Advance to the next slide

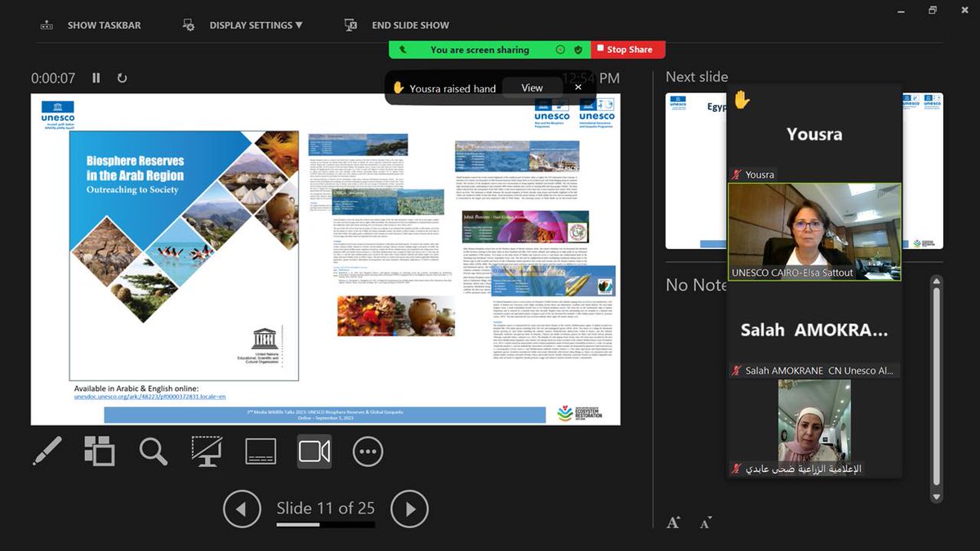[x=409, y=509]
